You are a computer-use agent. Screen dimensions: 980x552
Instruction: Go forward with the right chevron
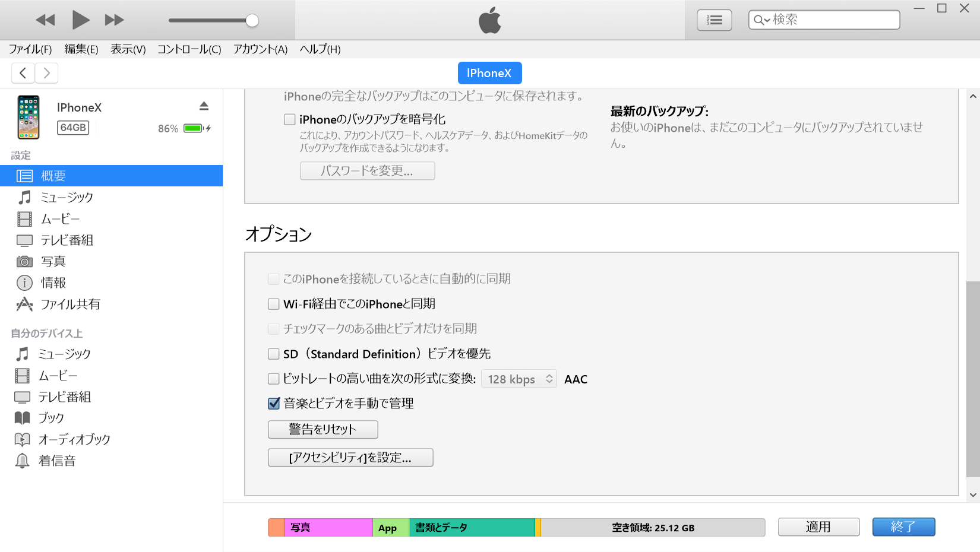click(x=46, y=73)
